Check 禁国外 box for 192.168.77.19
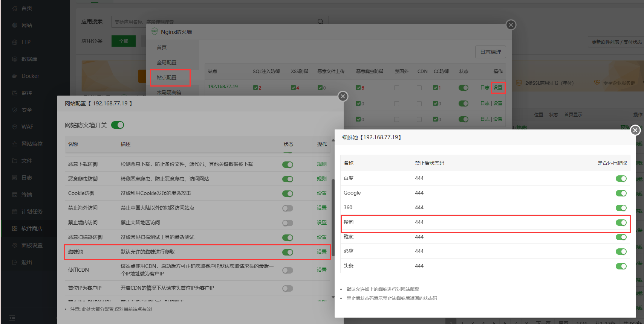The image size is (644, 324). pos(396,88)
